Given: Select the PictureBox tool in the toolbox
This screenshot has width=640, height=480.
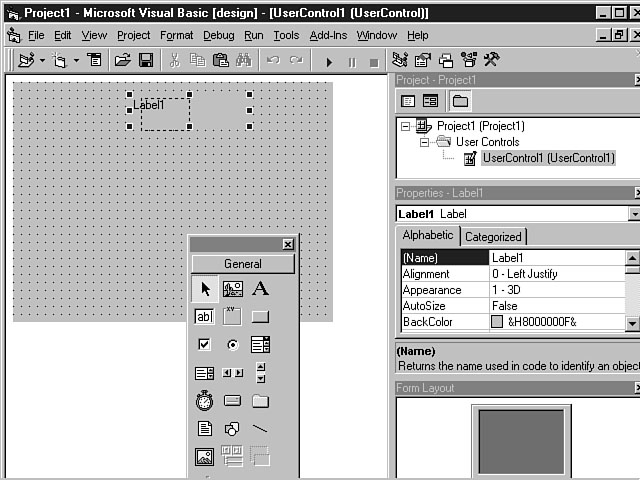Looking at the screenshot, I should click(232, 289).
